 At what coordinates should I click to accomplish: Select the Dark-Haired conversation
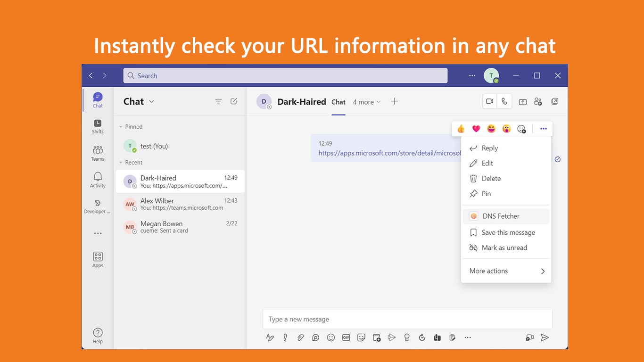[x=180, y=181]
